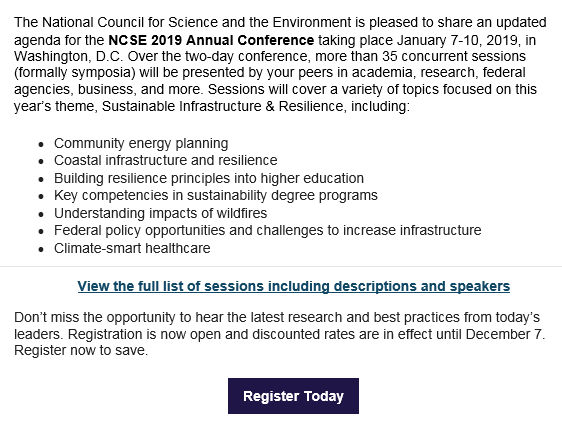This screenshot has height=423, width=562.
Task: Click the Register Today button
Action: (293, 396)
